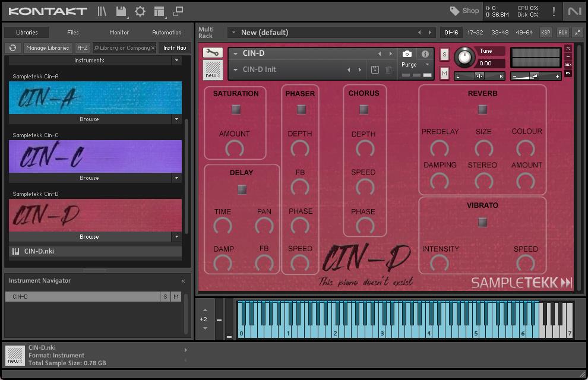Click Browse under the Cin-C library
The height and width of the screenshot is (380, 588).
point(89,178)
